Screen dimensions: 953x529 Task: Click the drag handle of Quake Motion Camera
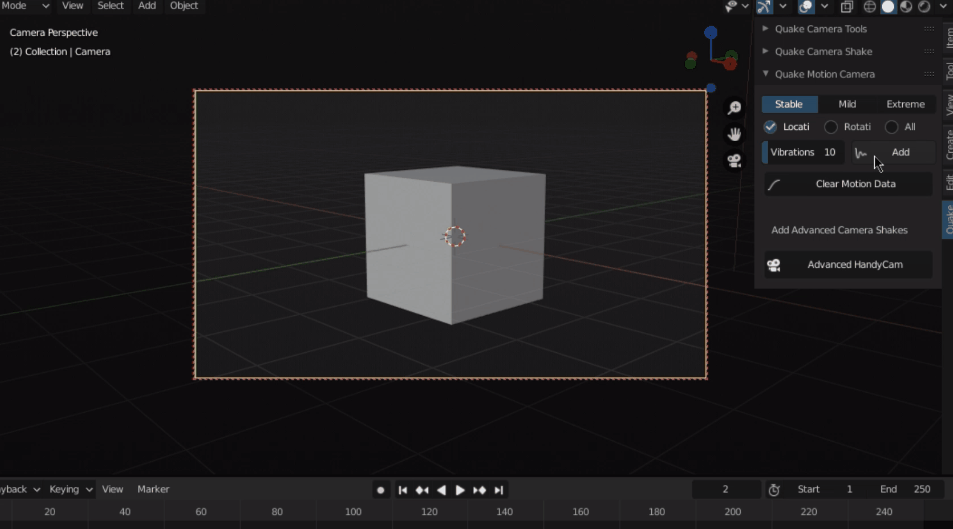click(x=929, y=74)
